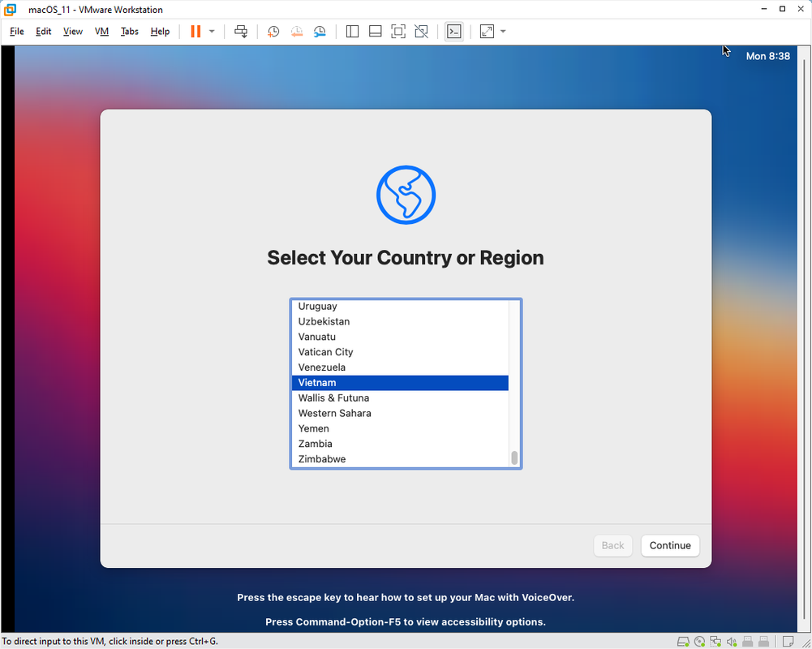Screen dimensions: 812x649
Task: Click the blue globe icon
Action: click(x=406, y=195)
